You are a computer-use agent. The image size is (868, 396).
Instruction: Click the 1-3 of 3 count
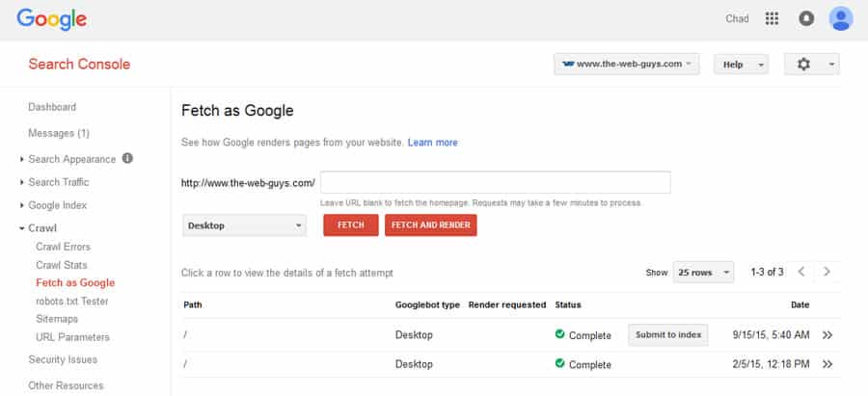coord(767,272)
